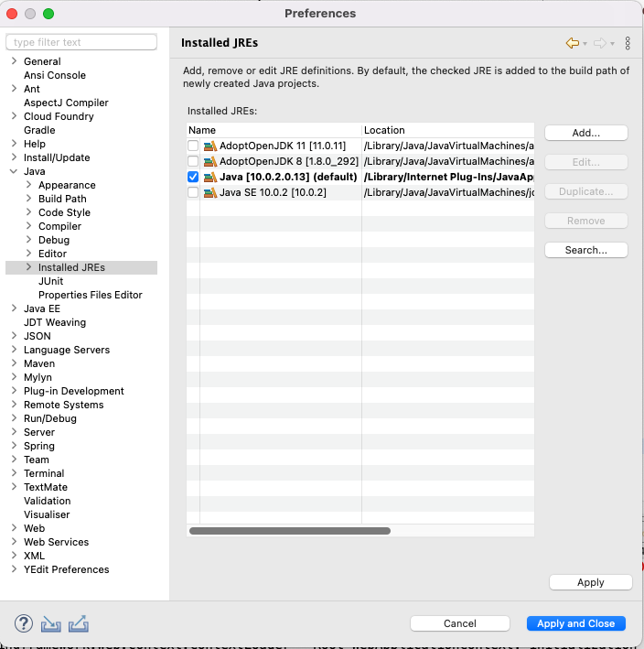
Task: Select Remote Systems in the tree
Action: coord(64,405)
